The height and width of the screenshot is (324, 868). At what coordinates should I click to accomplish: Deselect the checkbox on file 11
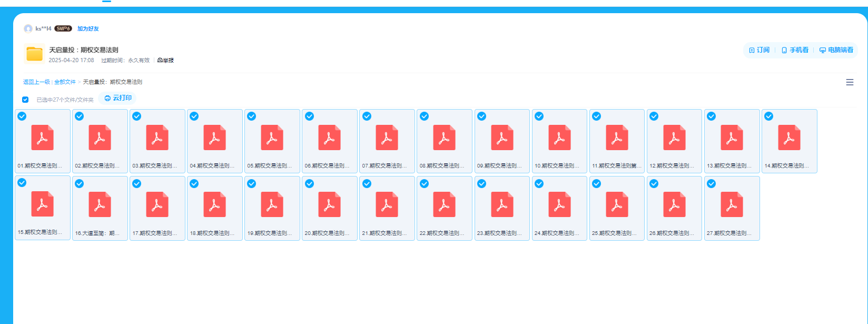pos(596,116)
